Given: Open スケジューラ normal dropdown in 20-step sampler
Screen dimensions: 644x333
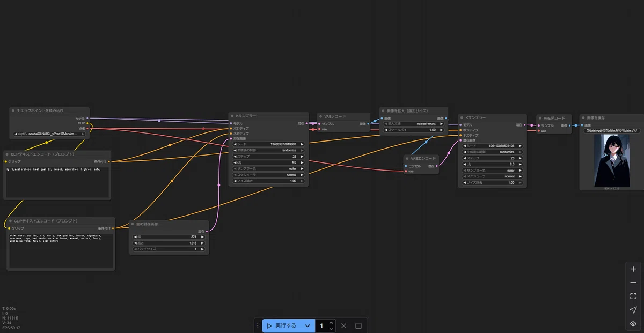Looking at the screenshot, I should 492,176.
